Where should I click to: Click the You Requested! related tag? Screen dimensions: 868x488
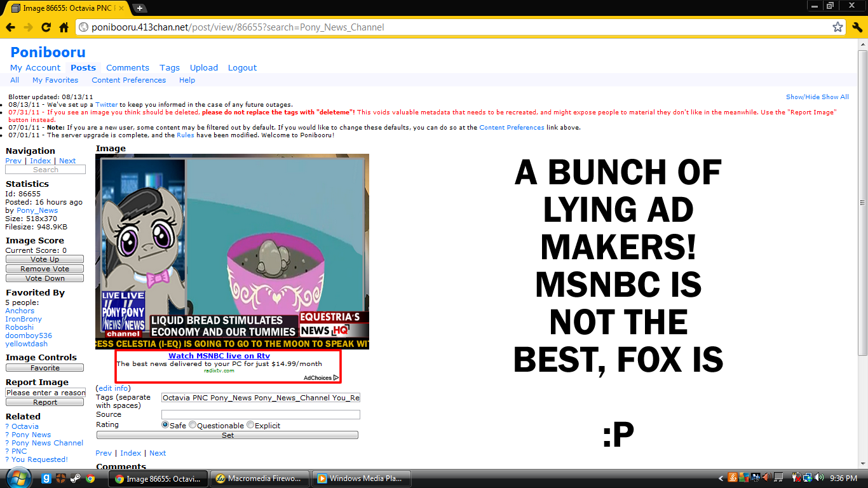pyautogui.click(x=39, y=459)
